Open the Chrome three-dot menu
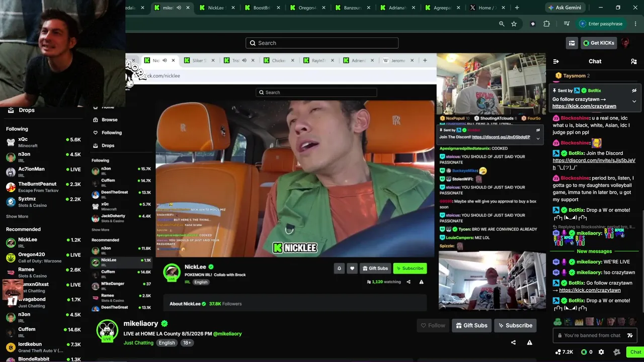 [635, 24]
